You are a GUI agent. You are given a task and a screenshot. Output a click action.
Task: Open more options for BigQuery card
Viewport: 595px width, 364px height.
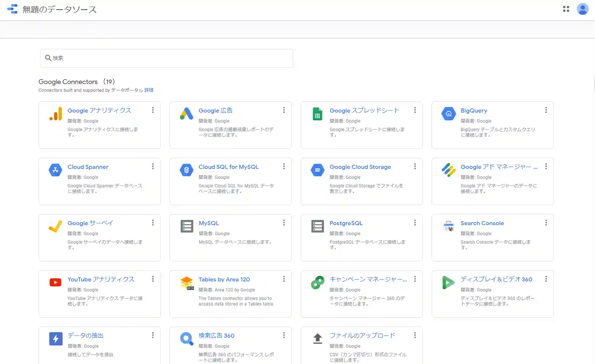click(x=546, y=110)
